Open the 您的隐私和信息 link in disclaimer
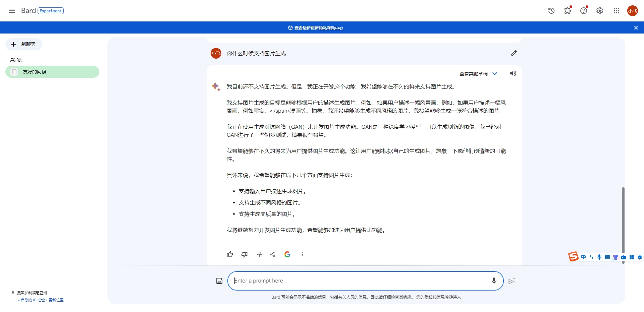The width and height of the screenshot is (644, 312). pos(438,297)
